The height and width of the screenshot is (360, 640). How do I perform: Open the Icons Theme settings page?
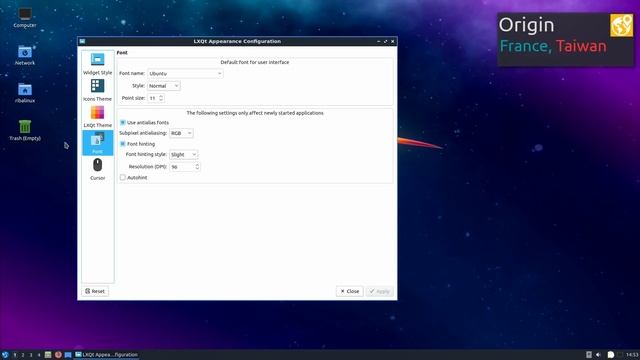(98, 90)
